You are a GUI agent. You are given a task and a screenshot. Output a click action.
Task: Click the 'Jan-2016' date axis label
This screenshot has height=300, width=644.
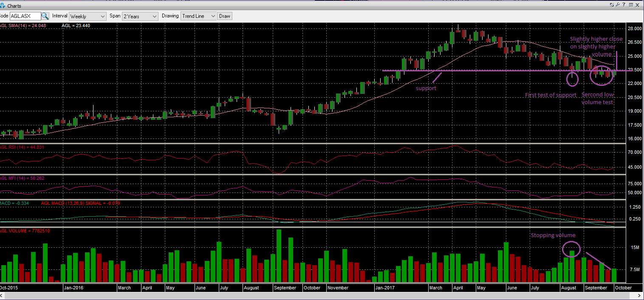[x=73, y=288]
